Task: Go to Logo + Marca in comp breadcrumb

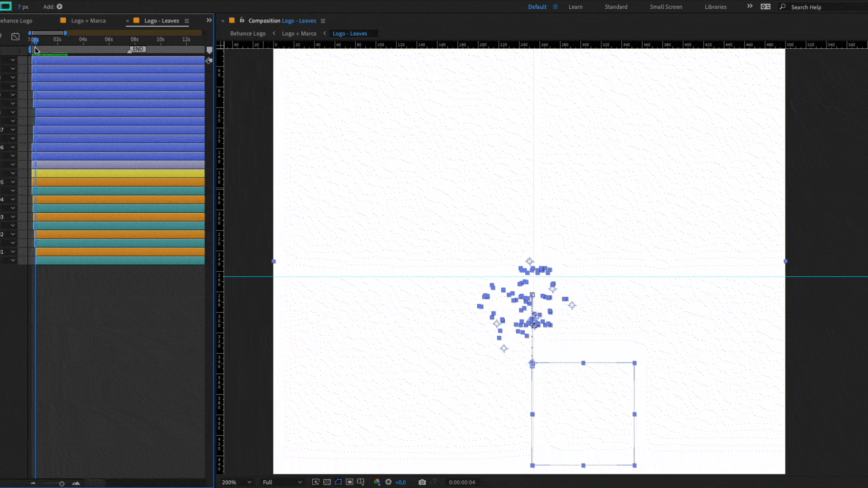Action: (299, 34)
